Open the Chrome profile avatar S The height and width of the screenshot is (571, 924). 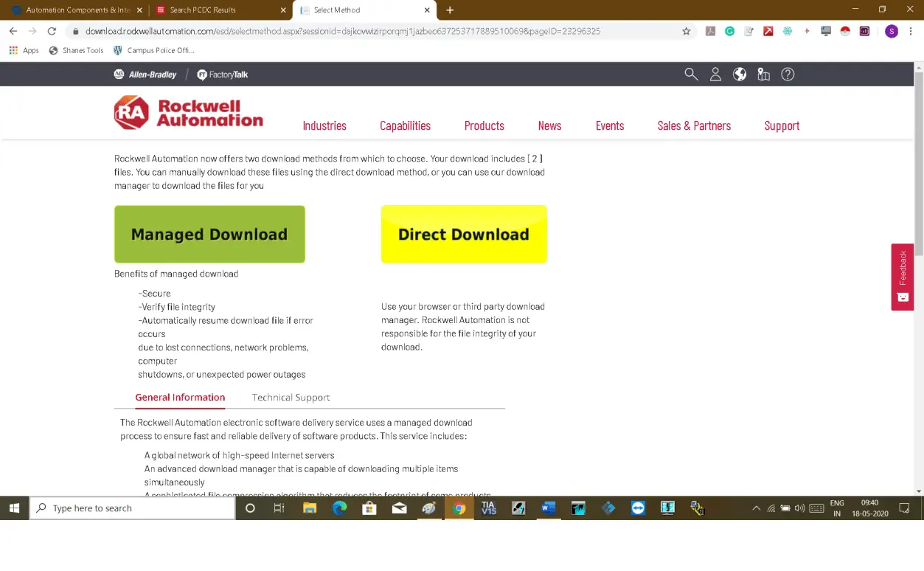pos(892,31)
